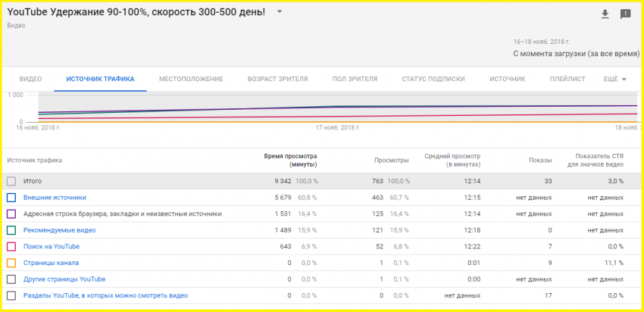The height and width of the screenshot is (312, 644).
Task: Toggle the Другие страницы YouTube checkbox
Action: tap(11, 279)
